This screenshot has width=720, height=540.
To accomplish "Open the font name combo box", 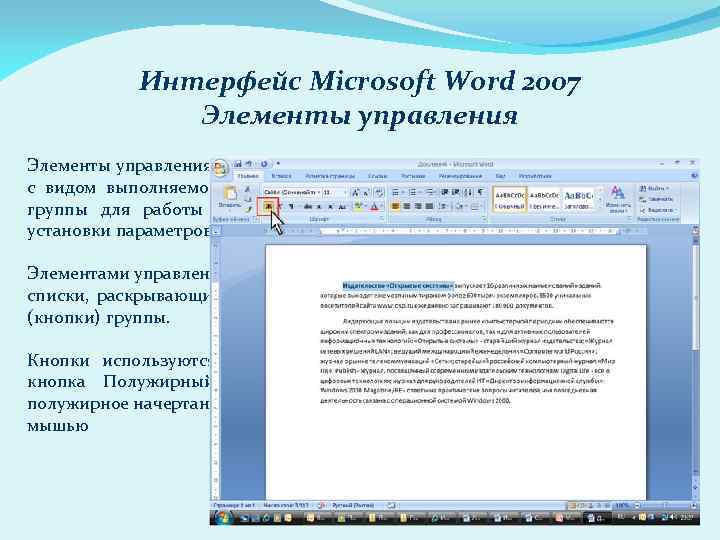I will [x=292, y=192].
